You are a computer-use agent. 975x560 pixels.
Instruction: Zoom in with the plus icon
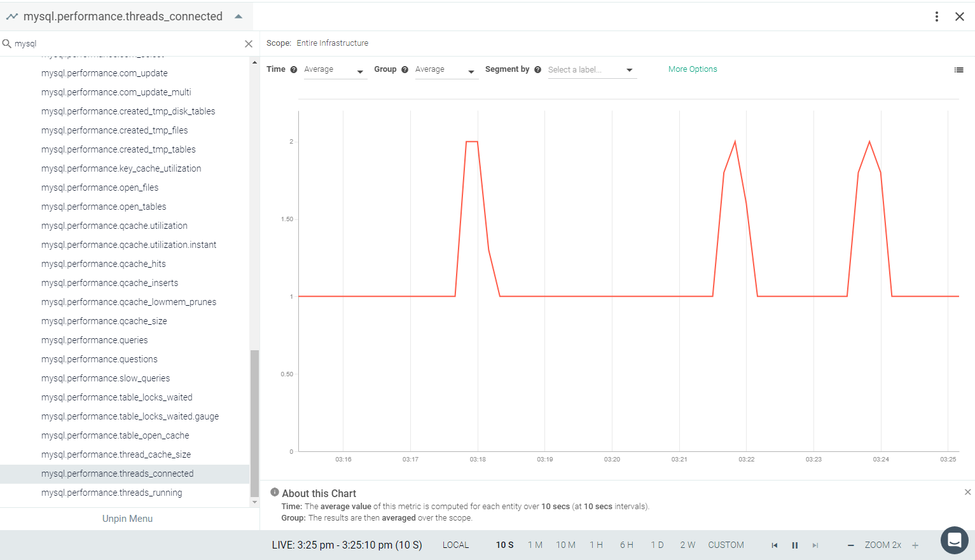tap(915, 545)
